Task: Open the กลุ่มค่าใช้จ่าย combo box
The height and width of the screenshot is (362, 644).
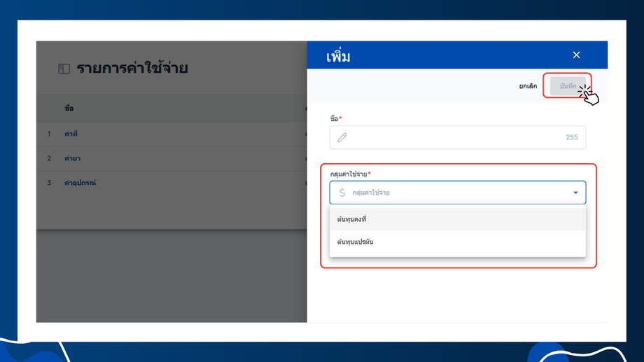Action: [458, 193]
